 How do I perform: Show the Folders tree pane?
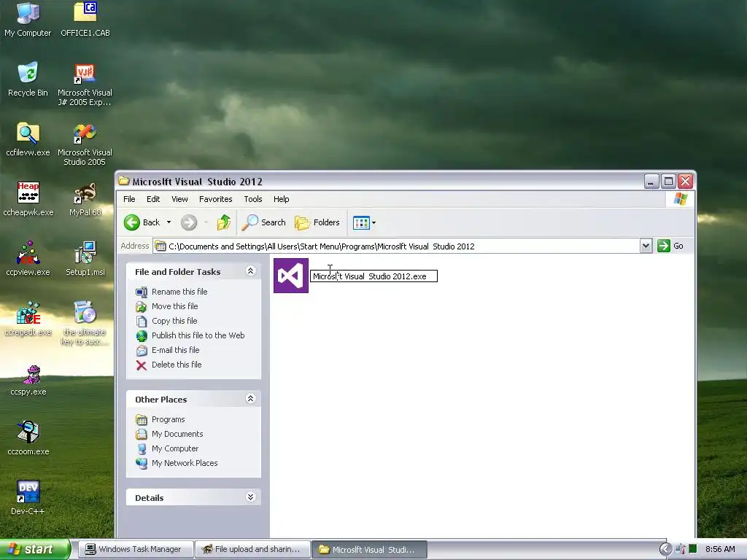pyautogui.click(x=317, y=222)
